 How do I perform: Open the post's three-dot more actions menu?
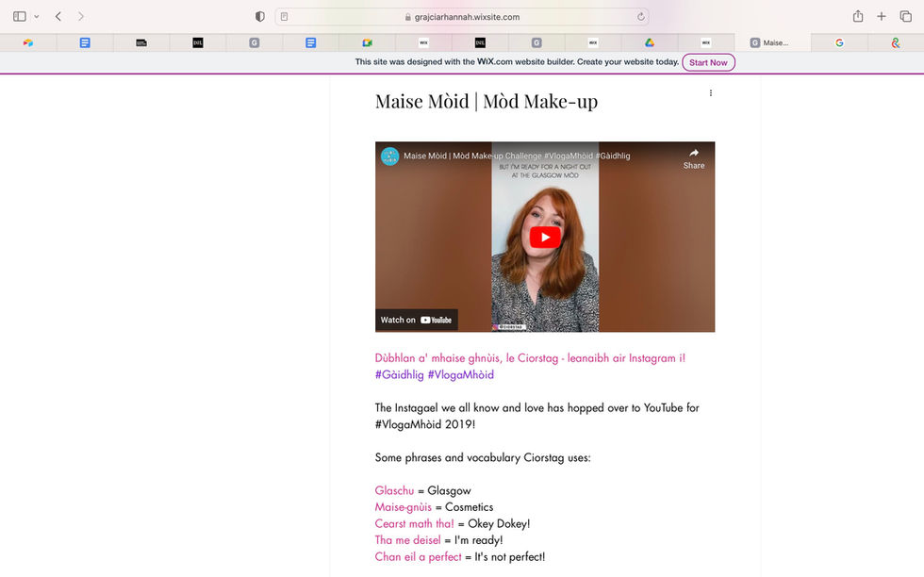tap(711, 93)
